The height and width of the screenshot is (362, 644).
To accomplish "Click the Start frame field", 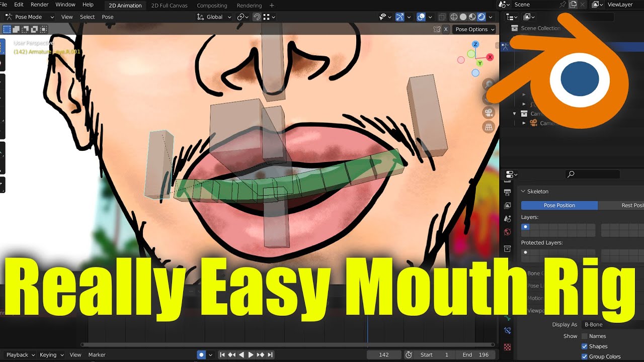I will pos(434,354).
